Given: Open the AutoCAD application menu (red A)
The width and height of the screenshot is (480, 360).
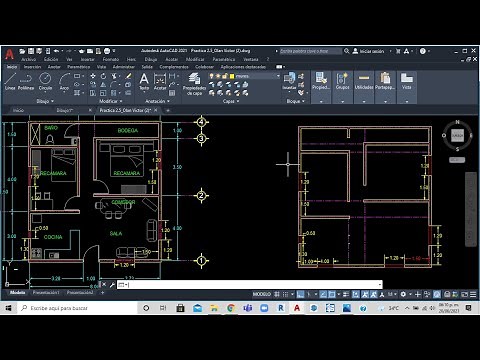Looking at the screenshot, I should click(x=9, y=54).
